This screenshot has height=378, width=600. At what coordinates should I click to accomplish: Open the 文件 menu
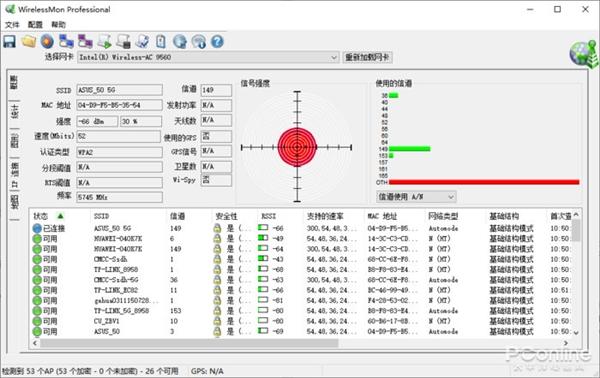(12, 25)
